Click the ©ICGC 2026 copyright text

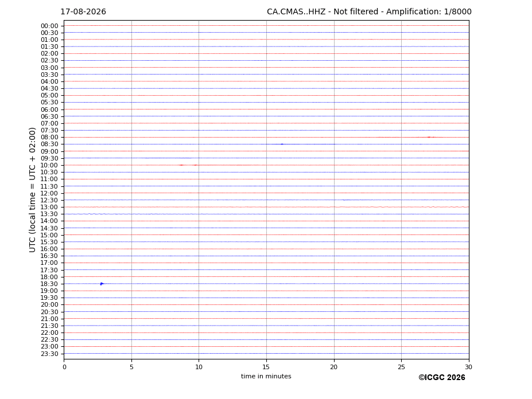pos(442,378)
